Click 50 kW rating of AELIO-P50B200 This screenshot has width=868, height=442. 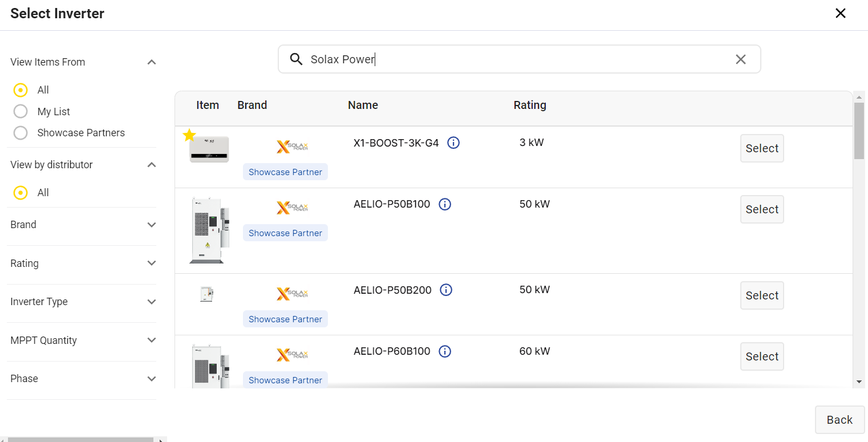(535, 290)
